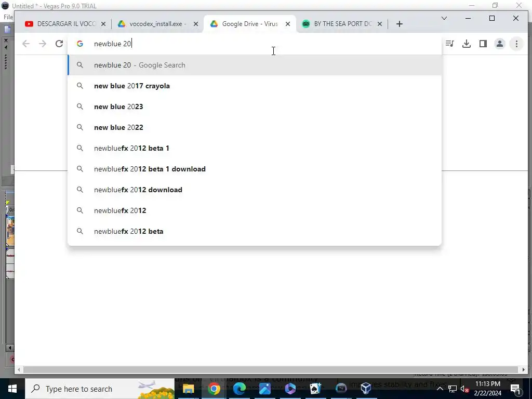The height and width of the screenshot is (399, 532).
Task: Pick suggestion newbluefx 2012 beta 1
Action: coord(255,148)
